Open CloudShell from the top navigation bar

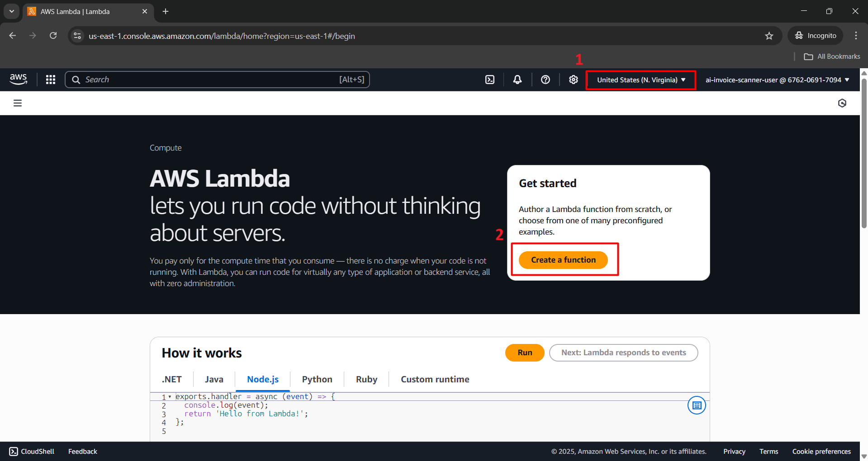click(490, 79)
